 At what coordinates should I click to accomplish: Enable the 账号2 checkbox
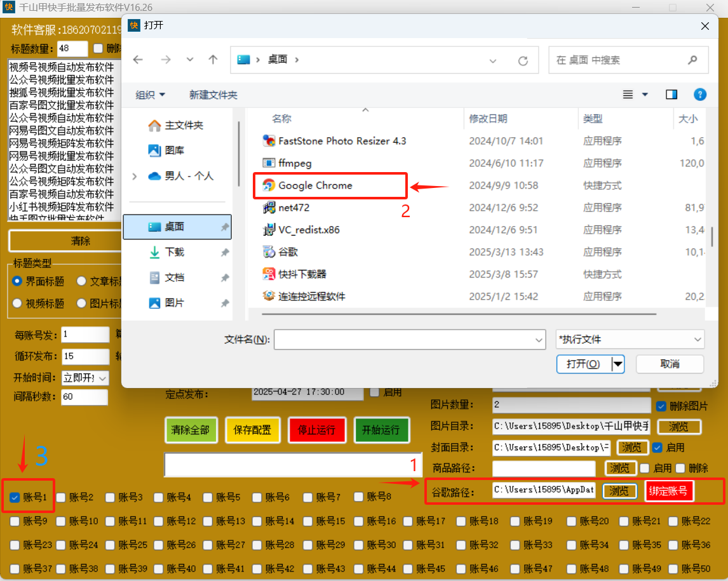(61, 497)
